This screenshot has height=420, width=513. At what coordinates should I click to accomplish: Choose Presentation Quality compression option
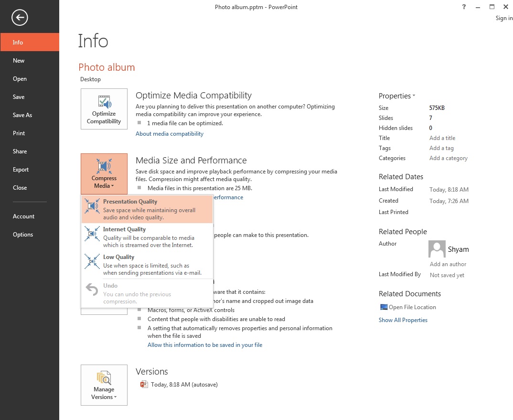(x=147, y=209)
